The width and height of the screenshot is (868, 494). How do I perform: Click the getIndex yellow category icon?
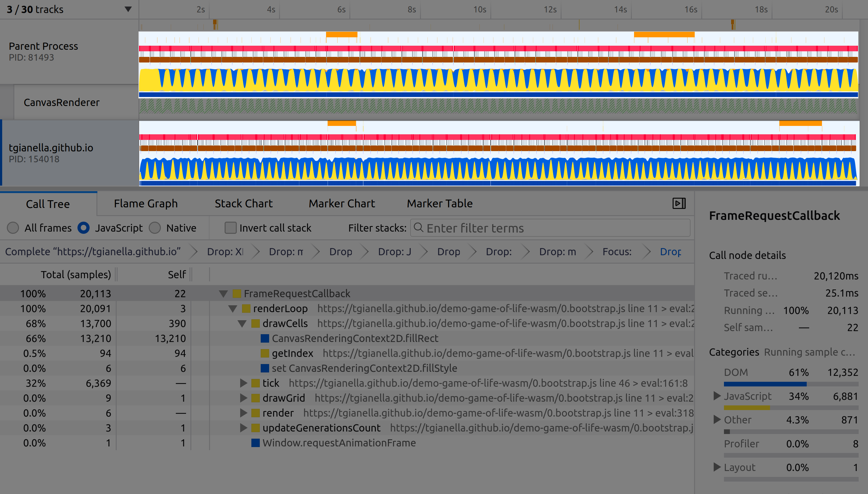click(265, 353)
